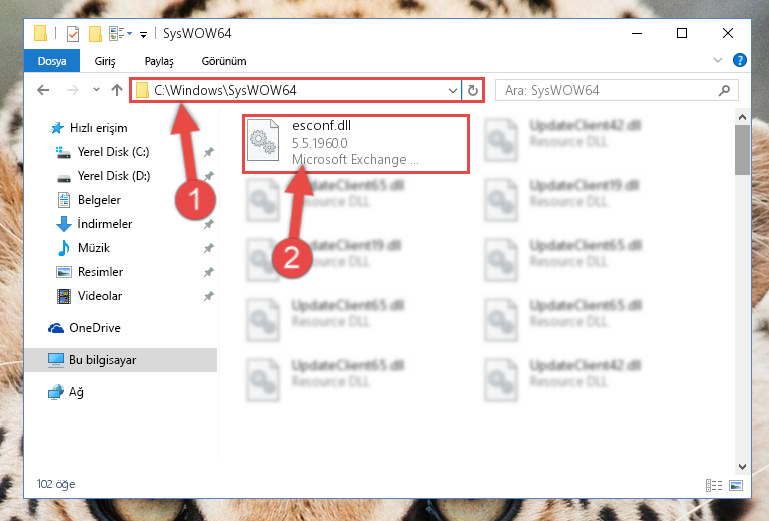This screenshot has height=521, width=769.
Task: Click the search magnifier icon
Action: pos(724,90)
